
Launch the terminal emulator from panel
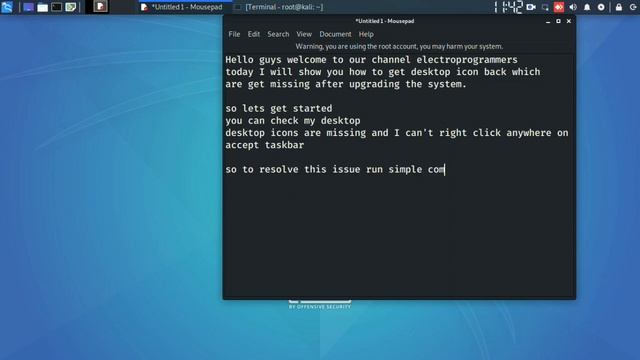click(57, 7)
